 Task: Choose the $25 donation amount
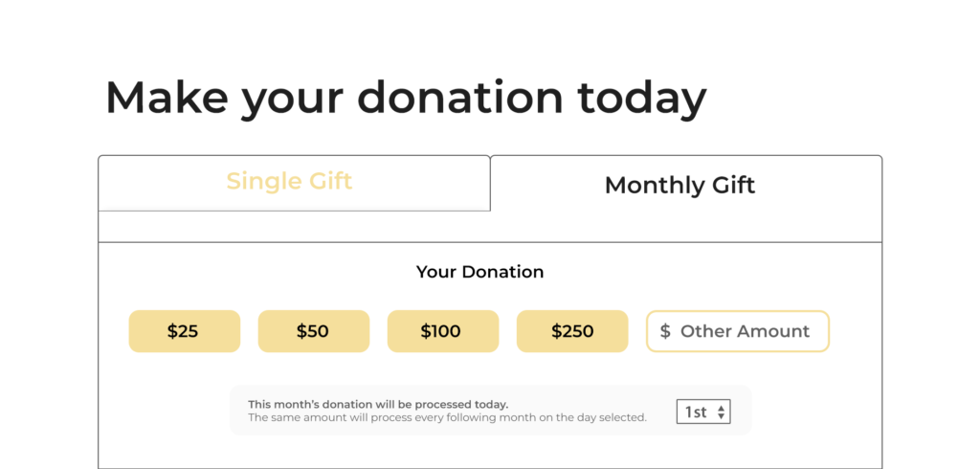point(184,331)
